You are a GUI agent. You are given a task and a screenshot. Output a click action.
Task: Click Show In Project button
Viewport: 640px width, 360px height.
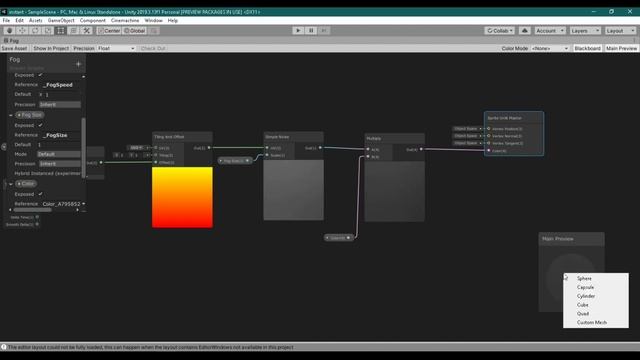pyautogui.click(x=51, y=48)
